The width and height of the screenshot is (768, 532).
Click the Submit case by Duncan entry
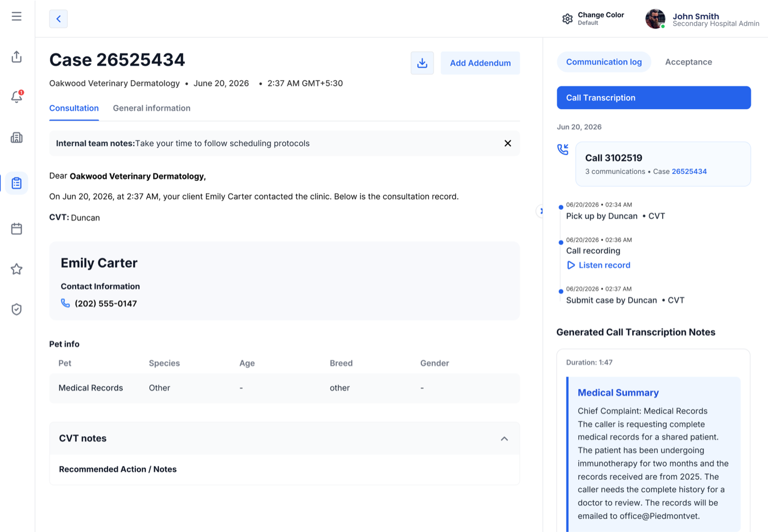click(x=625, y=300)
